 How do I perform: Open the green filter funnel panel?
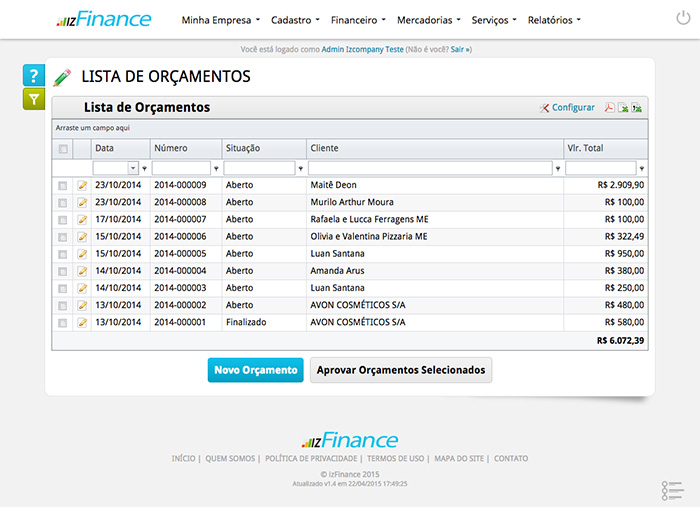[x=33, y=99]
